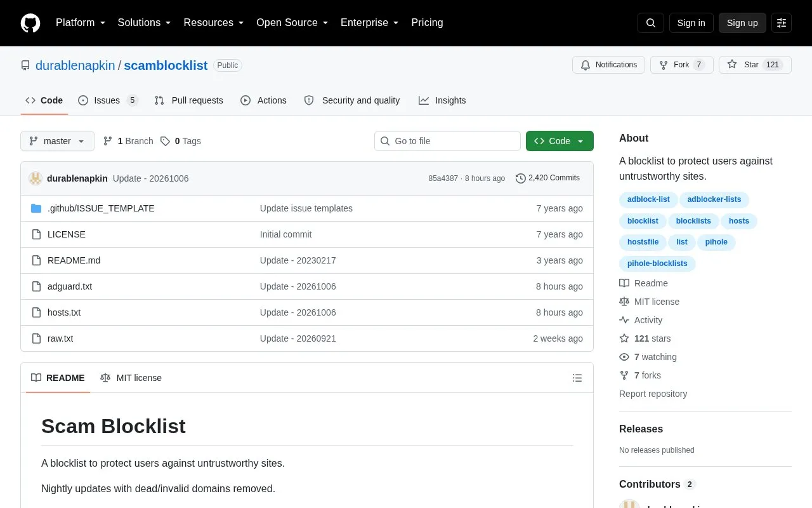Click the file icon beside adguard.txt
This screenshot has width=812, height=508.
click(36, 286)
